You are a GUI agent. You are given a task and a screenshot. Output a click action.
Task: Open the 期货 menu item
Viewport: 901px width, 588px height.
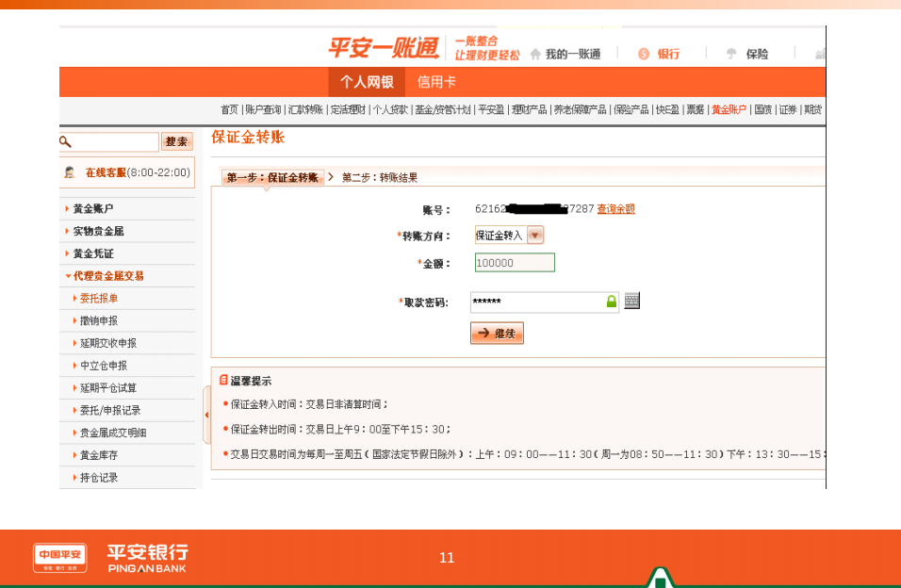(813, 110)
